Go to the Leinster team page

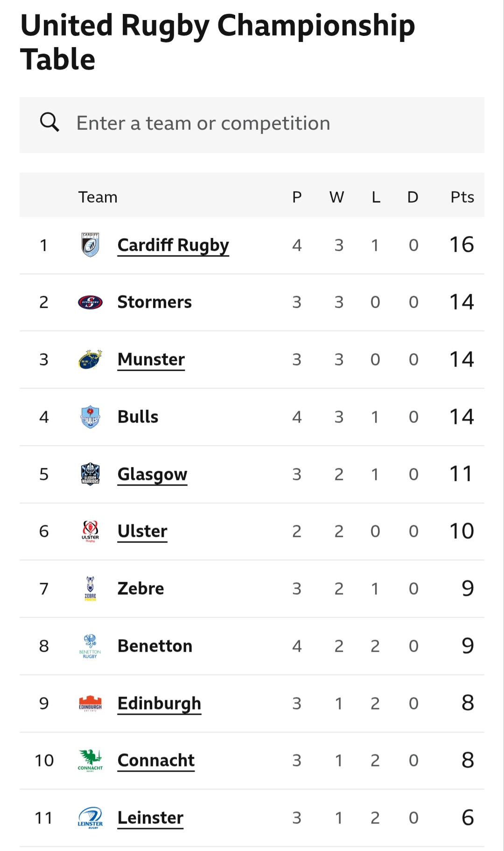pyautogui.click(x=150, y=818)
